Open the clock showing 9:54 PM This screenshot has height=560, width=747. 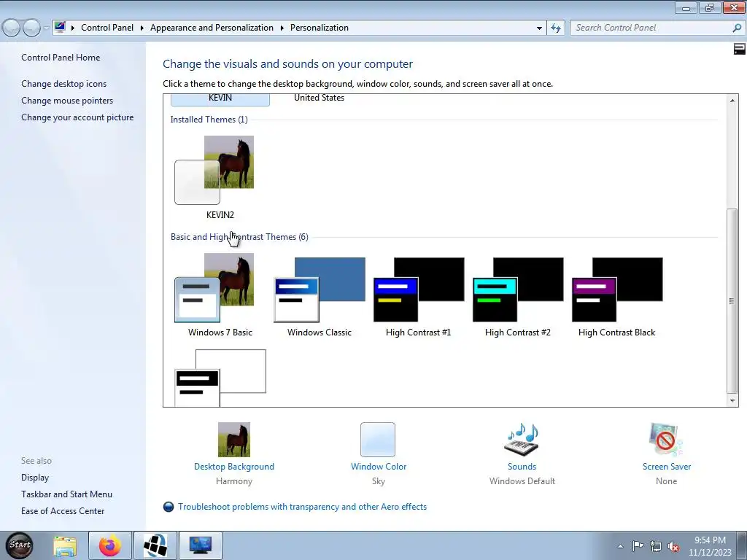(x=710, y=546)
